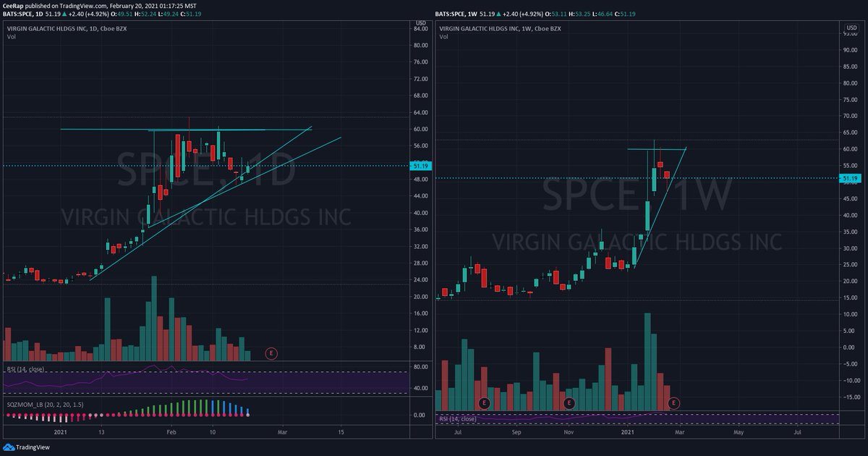Click the 70.00 level on the weekly price axis
This screenshot has width=868, height=456.
851,116
